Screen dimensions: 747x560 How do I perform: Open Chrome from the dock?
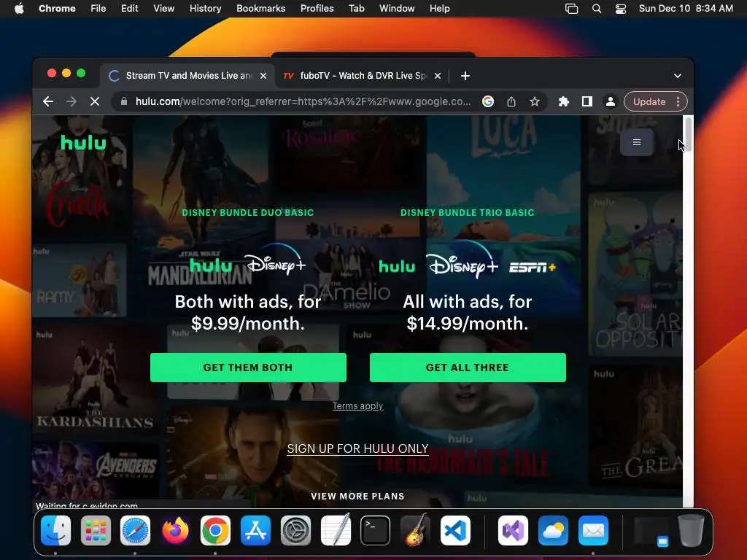coord(215,531)
